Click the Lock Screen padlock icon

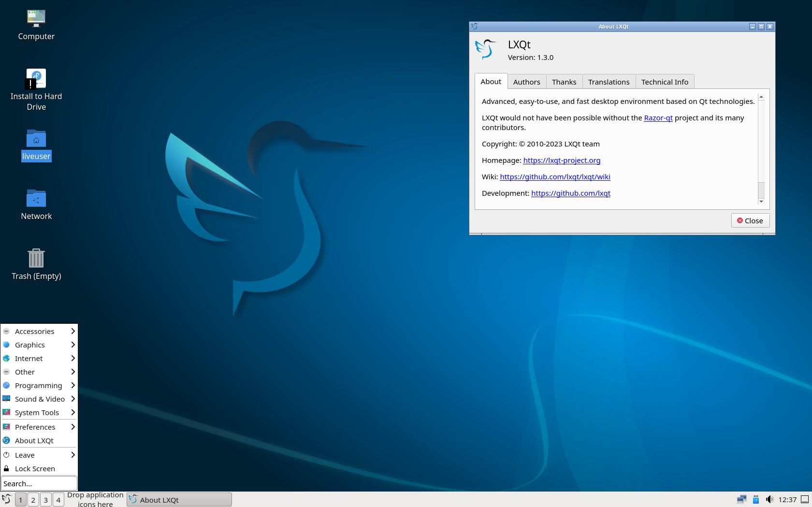[x=6, y=468]
